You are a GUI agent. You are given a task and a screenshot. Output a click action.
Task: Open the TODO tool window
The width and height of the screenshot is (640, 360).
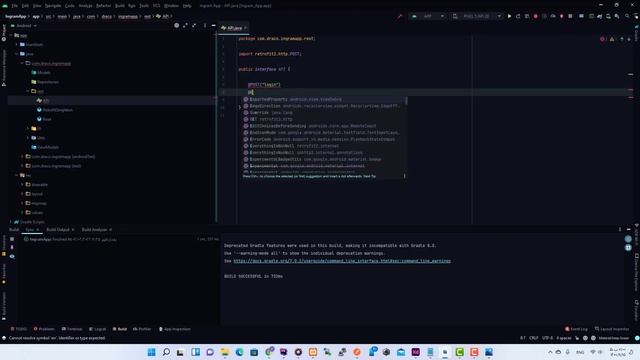18,329
